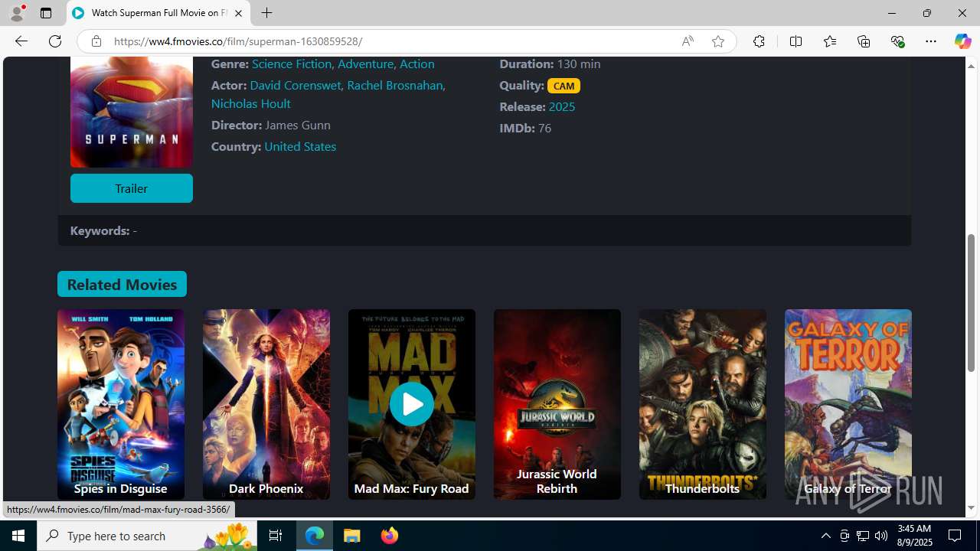This screenshot has width=980, height=551.
Task: Open United States country link
Action: pyautogui.click(x=300, y=146)
